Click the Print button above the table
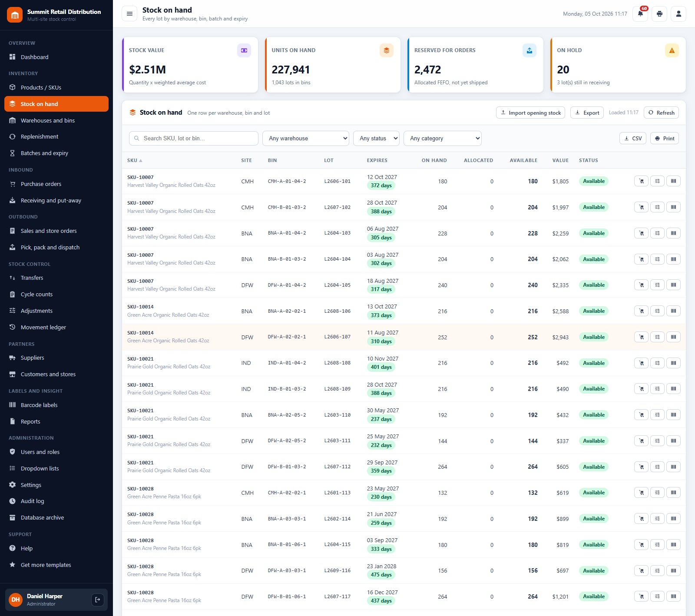695x616 pixels. coord(665,138)
